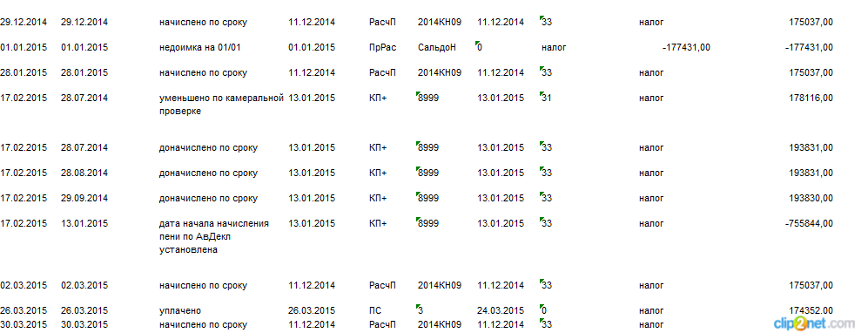Click the 29.09.2014 due date cell

pos(84,199)
